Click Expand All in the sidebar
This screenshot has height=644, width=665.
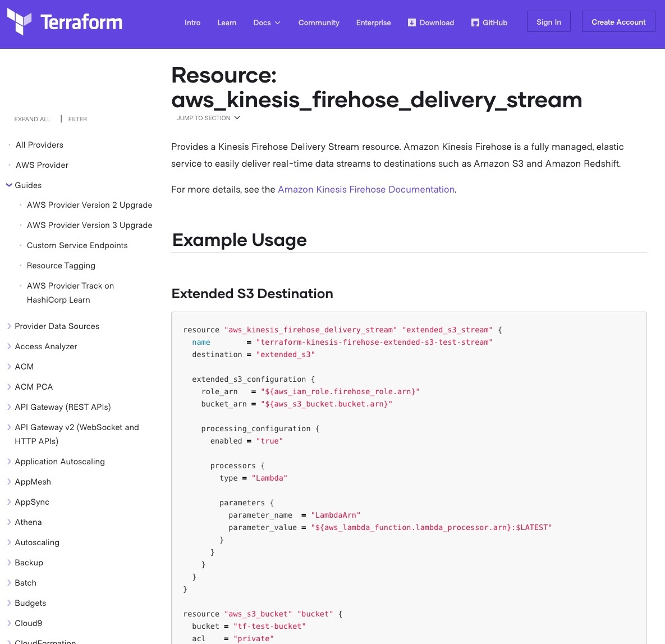pos(32,119)
